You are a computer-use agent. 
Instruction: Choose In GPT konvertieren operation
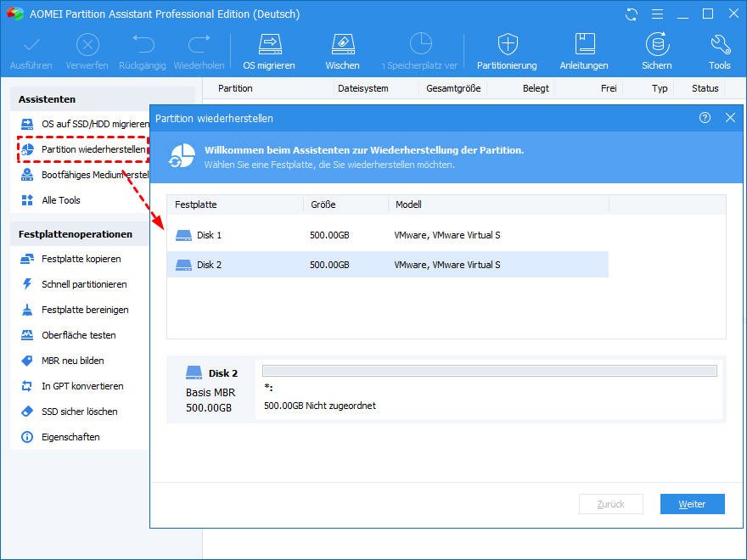(72, 386)
